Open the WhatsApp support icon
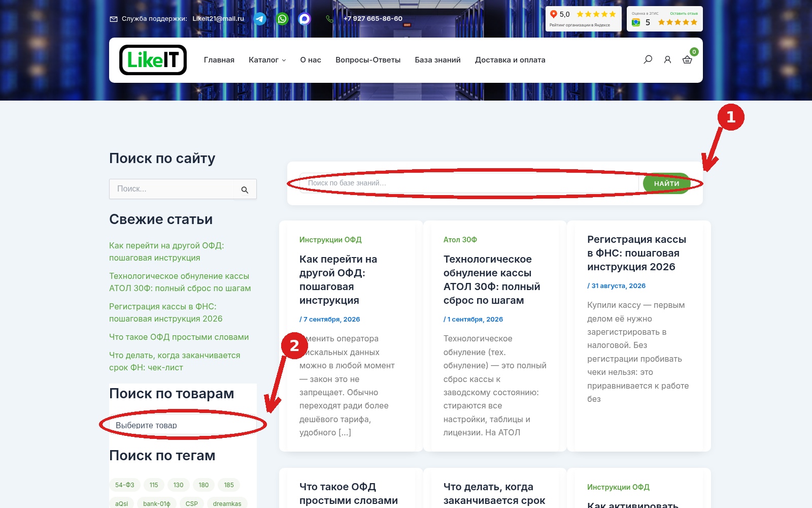Viewport: 812px width, 508px height. tap(282, 19)
